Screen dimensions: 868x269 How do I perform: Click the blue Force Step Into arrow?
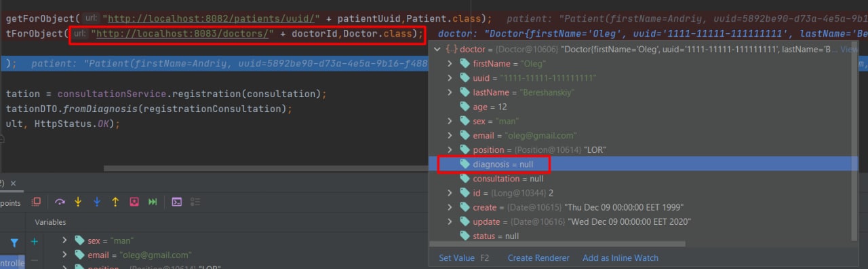[96, 202]
